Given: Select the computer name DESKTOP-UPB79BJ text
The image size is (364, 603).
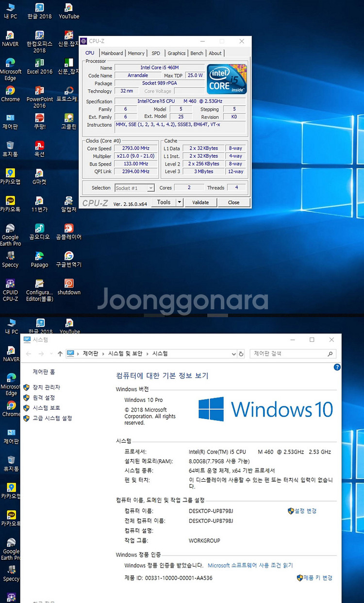Looking at the screenshot, I should coord(211,511).
